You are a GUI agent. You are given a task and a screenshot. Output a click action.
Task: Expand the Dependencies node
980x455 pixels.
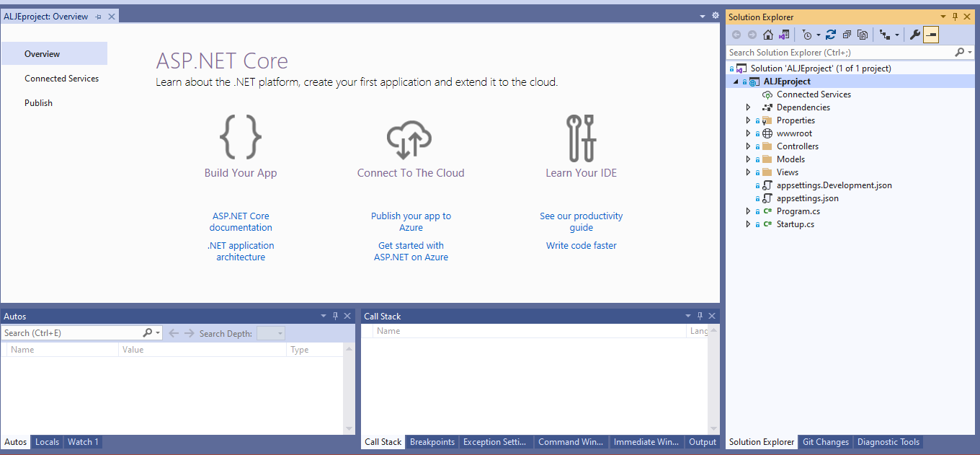tap(749, 107)
